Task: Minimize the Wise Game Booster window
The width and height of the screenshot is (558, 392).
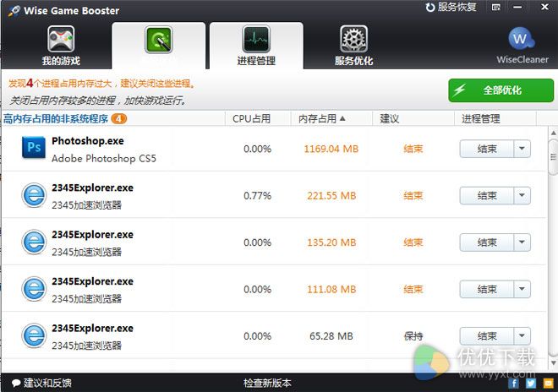Action: (517, 7)
